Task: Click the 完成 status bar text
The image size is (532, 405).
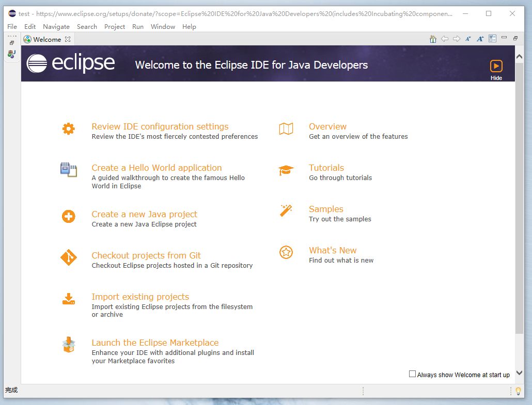Action: point(11,390)
